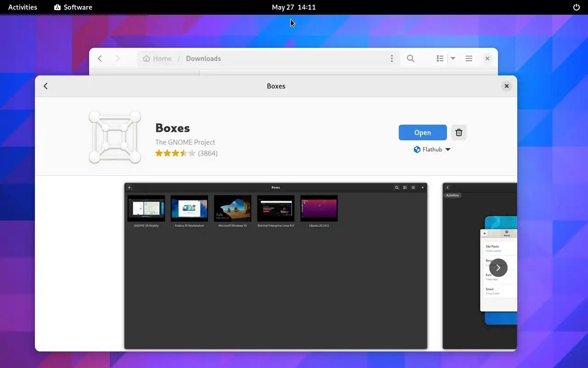Click the Boxes app title text
The image size is (588, 368).
pos(173,128)
